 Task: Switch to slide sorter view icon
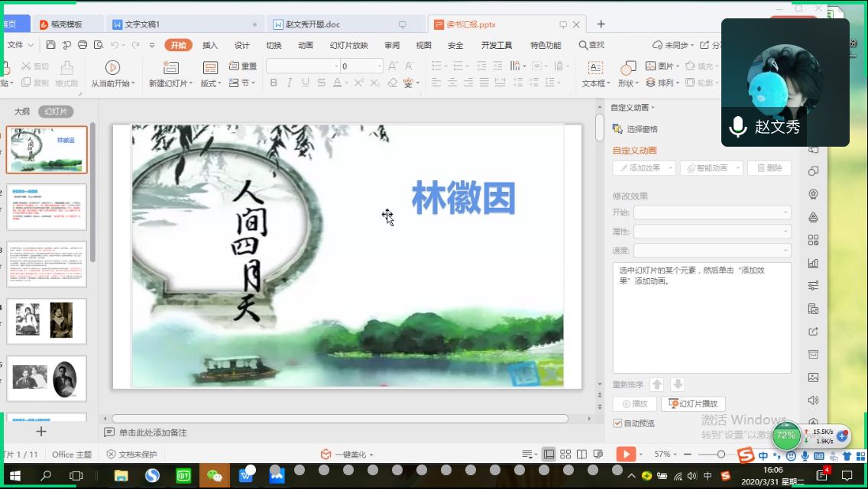pyautogui.click(x=565, y=454)
